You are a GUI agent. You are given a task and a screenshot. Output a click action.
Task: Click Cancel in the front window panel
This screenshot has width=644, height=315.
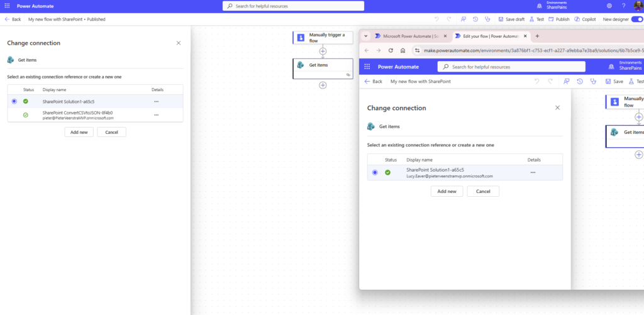483,191
